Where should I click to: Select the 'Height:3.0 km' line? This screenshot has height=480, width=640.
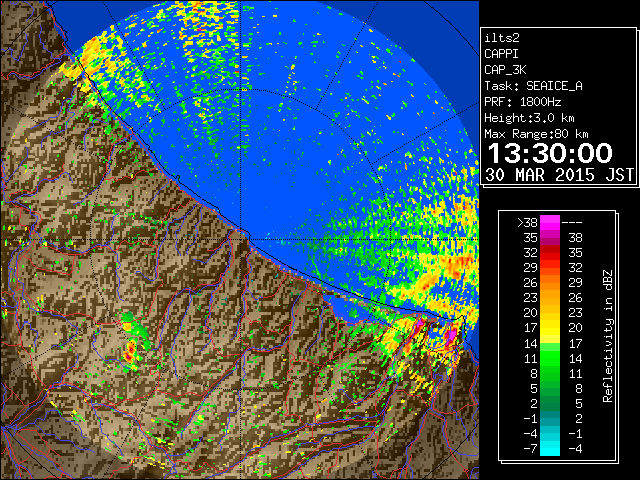tap(529, 118)
